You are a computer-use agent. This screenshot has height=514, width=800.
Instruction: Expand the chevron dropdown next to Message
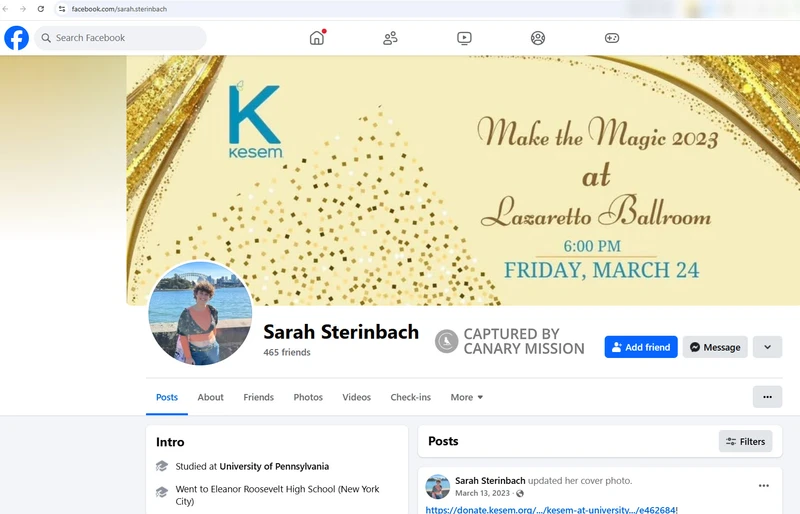coord(767,347)
